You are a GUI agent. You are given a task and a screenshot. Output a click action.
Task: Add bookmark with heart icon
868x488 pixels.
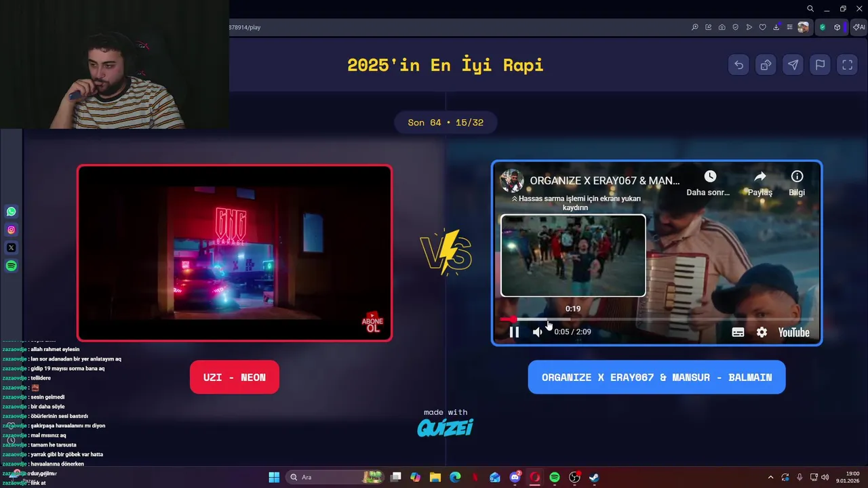(762, 27)
